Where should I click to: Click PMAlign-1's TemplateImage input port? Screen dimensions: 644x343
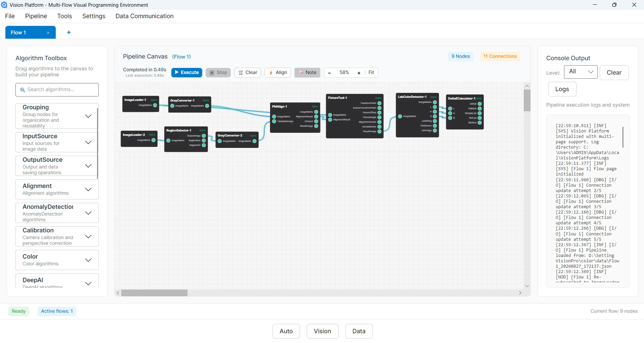pos(274,121)
